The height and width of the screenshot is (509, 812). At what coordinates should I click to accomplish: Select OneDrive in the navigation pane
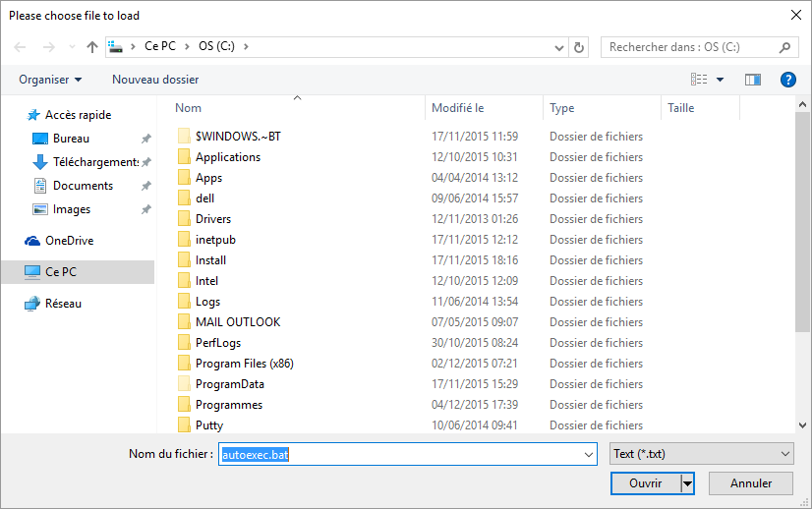point(69,241)
